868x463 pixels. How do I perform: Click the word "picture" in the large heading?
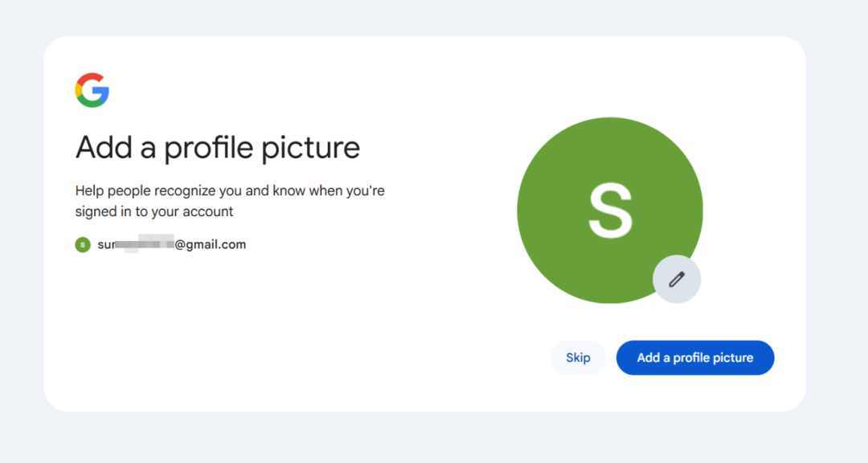click(310, 148)
